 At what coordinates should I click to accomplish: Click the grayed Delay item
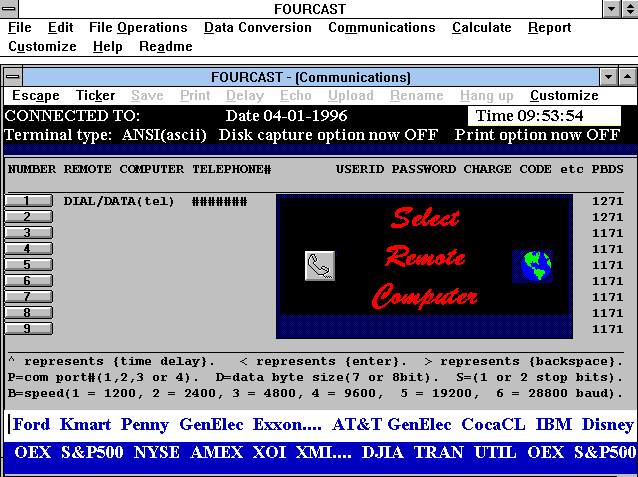[245, 95]
